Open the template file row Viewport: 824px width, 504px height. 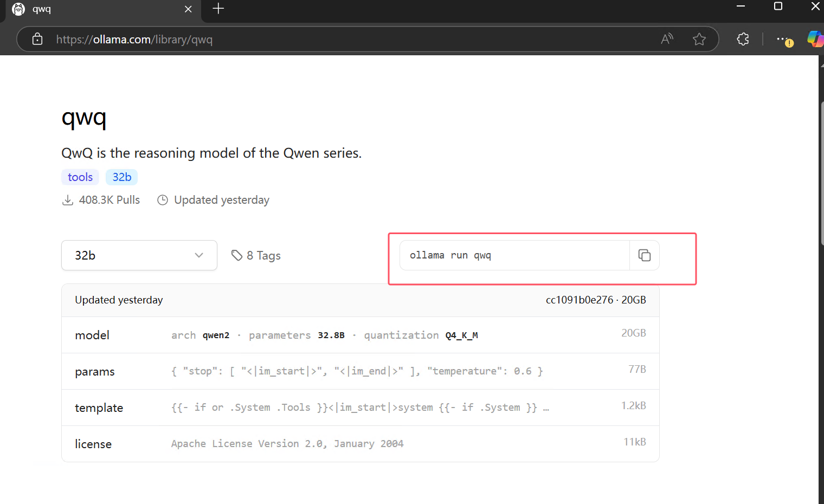pos(360,408)
